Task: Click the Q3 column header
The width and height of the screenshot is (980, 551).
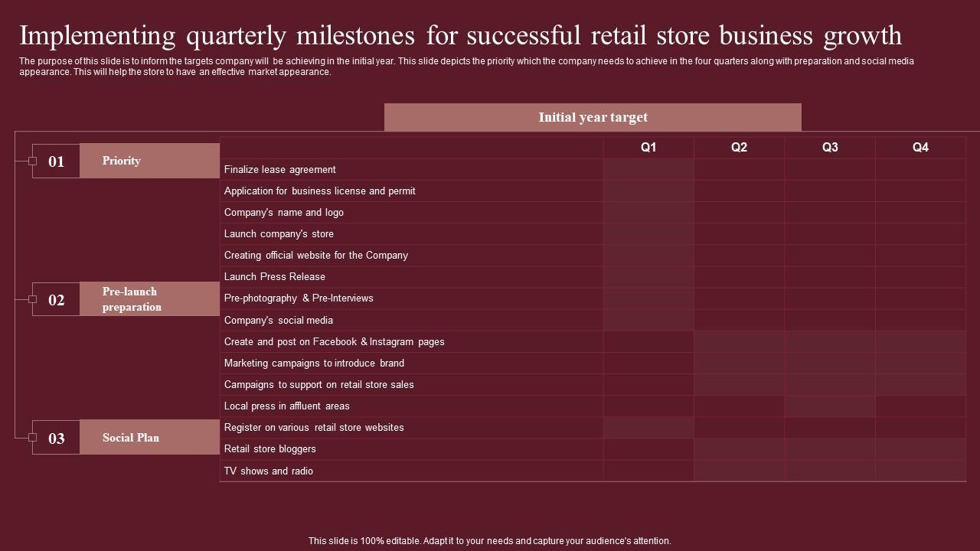Action: coord(830,148)
